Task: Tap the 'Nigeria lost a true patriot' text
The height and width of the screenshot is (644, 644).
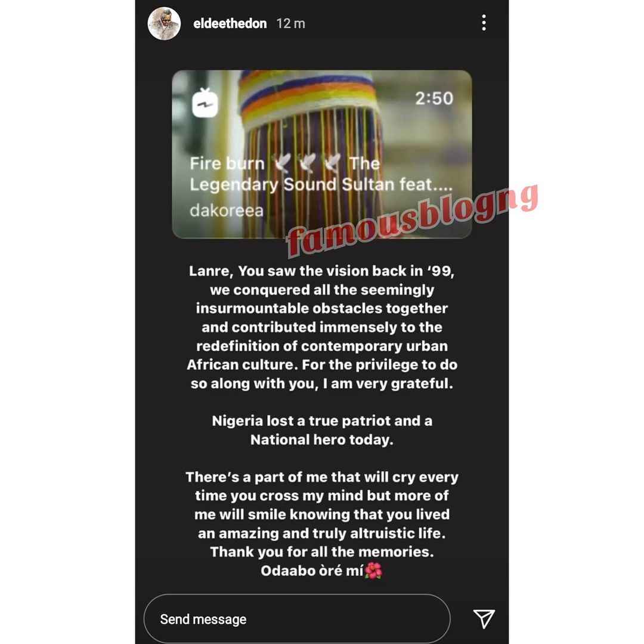Action: click(x=322, y=430)
